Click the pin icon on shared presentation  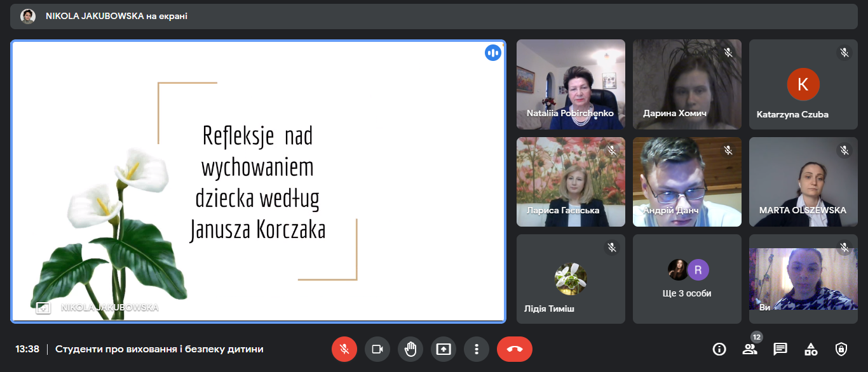[43, 308]
